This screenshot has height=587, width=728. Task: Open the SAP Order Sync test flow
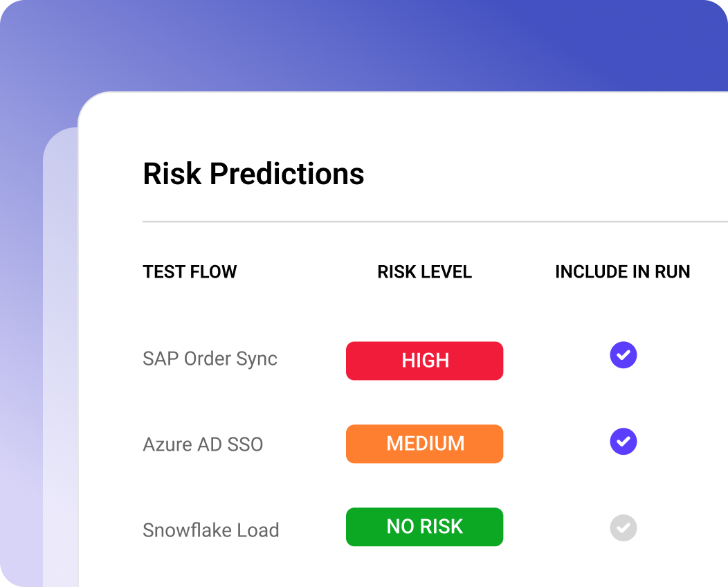tap(210, 359)
